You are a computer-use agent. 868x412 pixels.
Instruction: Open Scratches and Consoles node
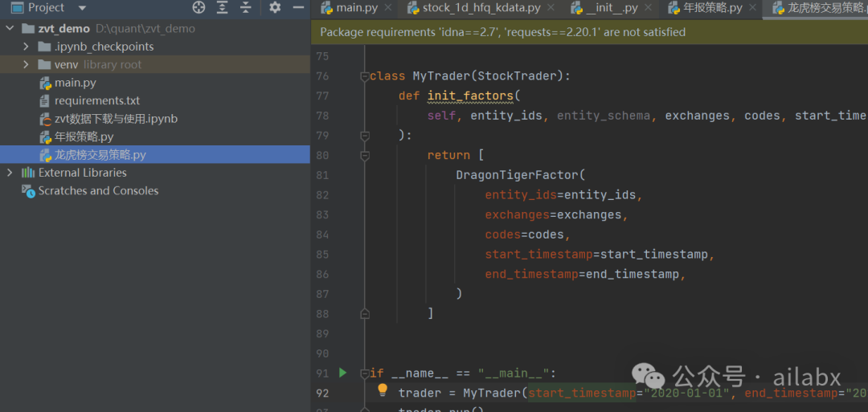pos(98,191)
